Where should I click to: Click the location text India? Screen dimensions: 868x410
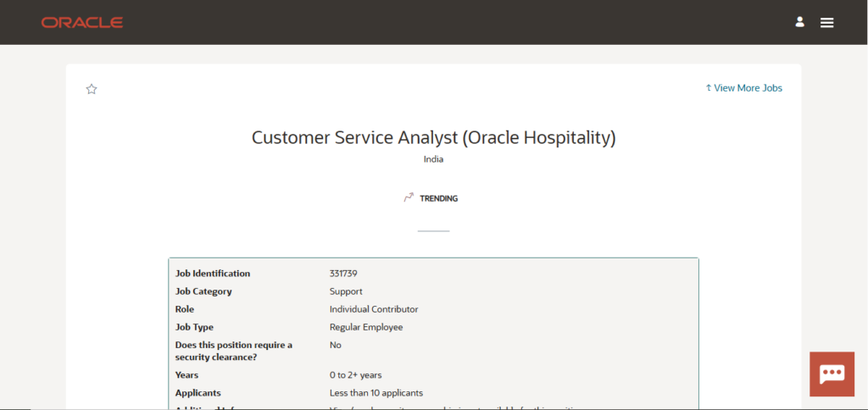(x=433, y=159)
